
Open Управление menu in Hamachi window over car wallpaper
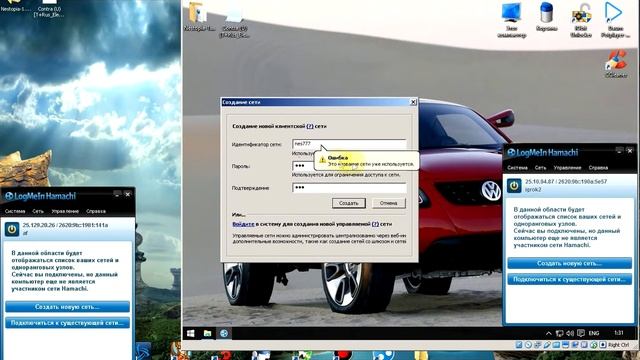tap(567, 168)
